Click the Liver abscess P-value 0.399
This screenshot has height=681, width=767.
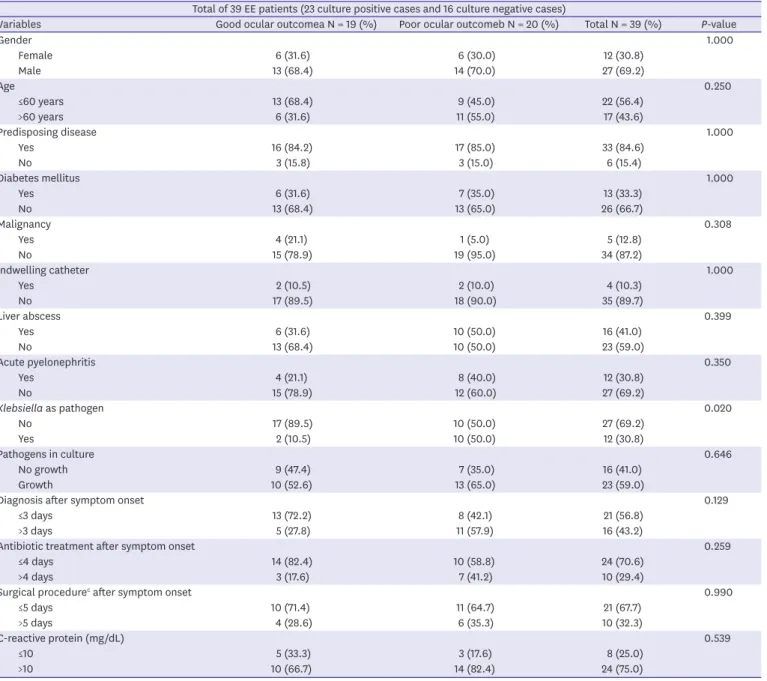click(x=718, y=316)
